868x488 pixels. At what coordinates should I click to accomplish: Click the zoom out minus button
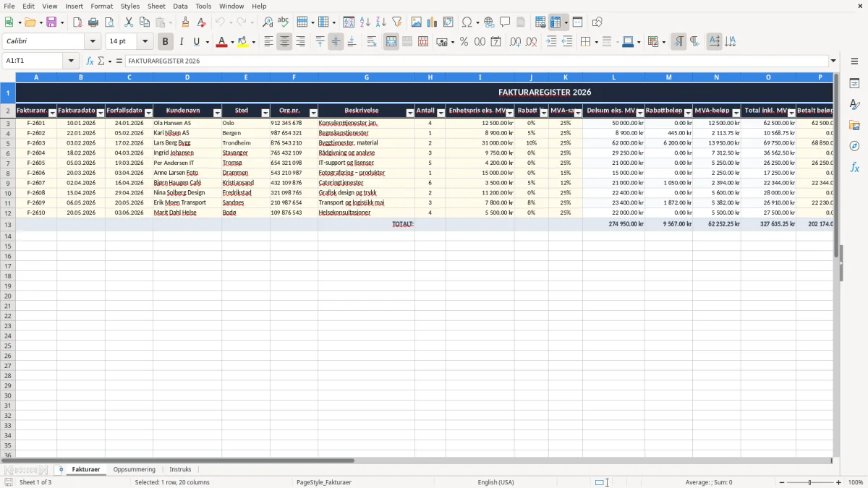pyautogui.click(x=782, y=482)
